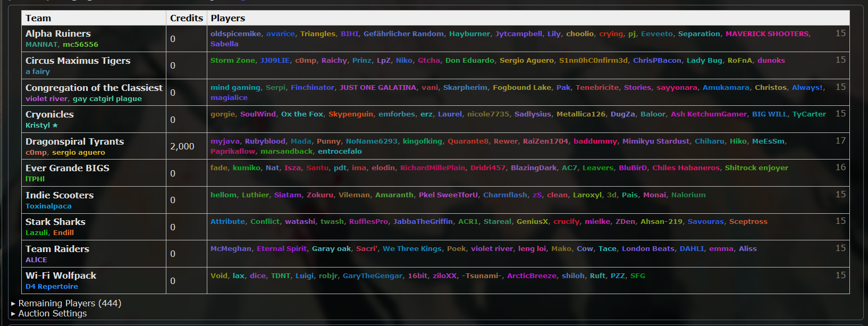Click player Pkel SweeTforU
868x326 pixels.
point(448,195)
